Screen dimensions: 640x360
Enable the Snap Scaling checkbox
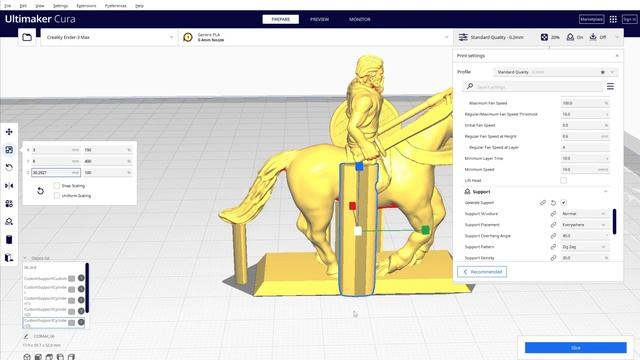(57, 186)
